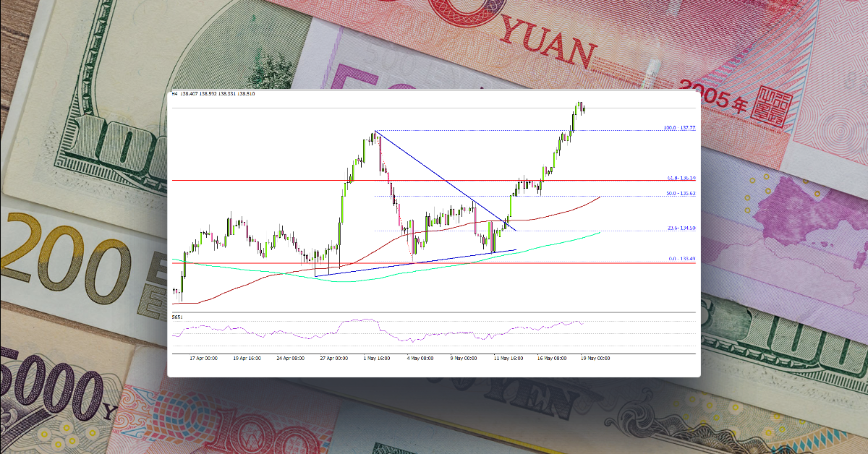Screen dimensions: 868x454
Task: Select the H4 timeframe label
Action: click(174, 93)
